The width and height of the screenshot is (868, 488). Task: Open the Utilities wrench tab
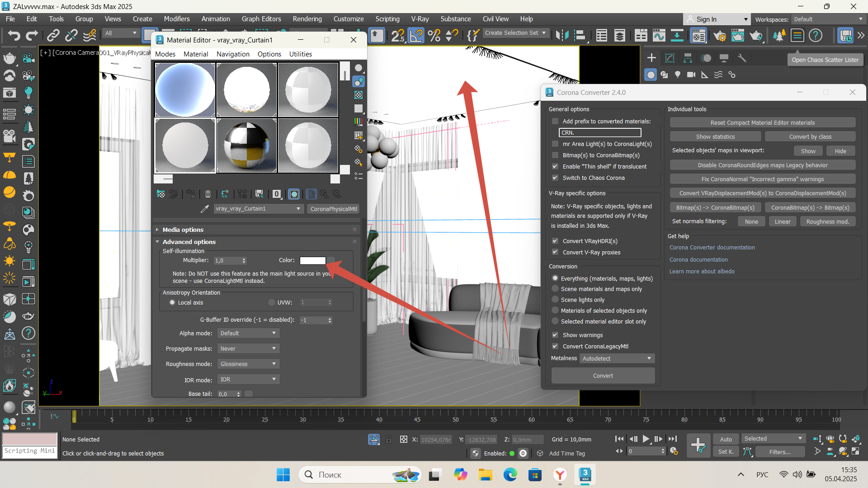tap(742, 58)
